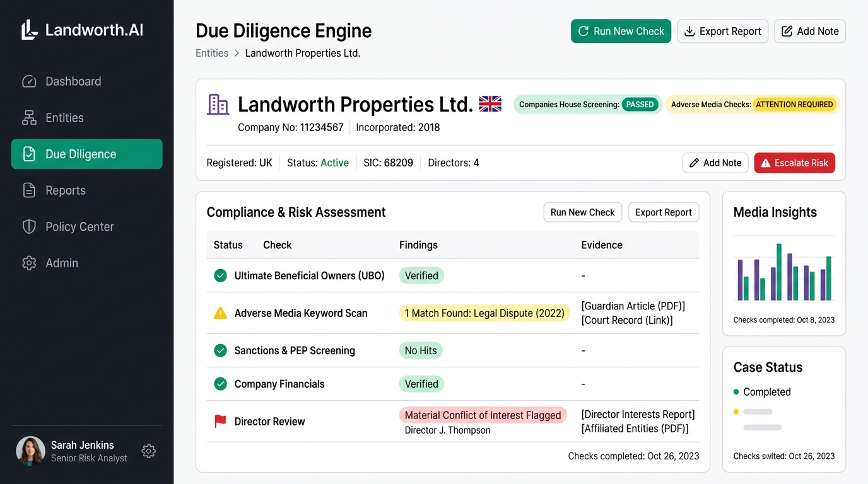Select Due Diligence in the sidebar menu
Image resolution: width=868 pixels, height=484 pixels.
[x=86, y=154]
